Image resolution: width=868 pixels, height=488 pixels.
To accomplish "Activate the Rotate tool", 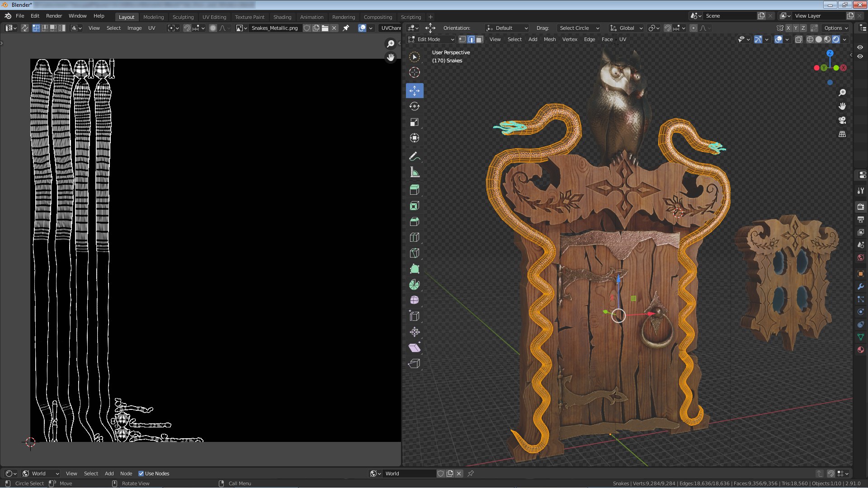I will pos(414,106).
